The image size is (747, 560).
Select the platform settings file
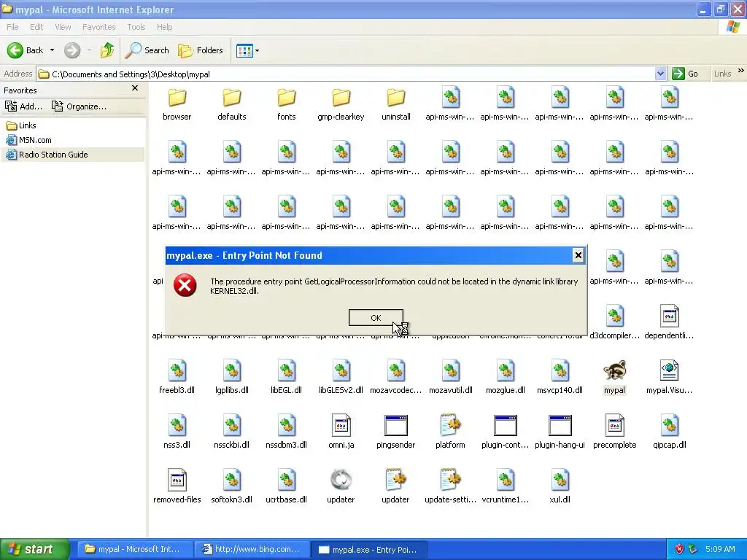450,432
